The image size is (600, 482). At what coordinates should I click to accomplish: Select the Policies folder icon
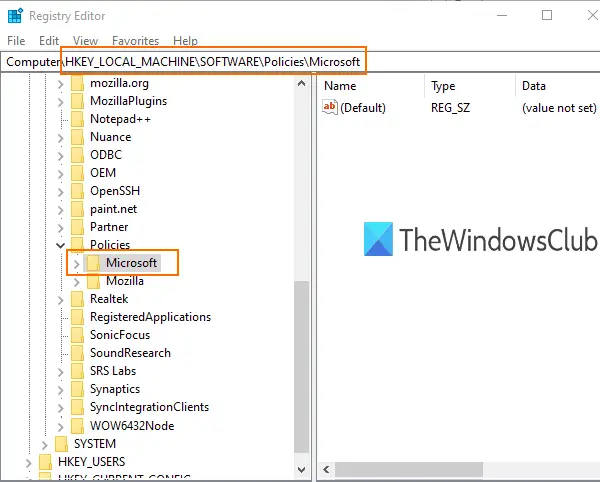[x=77, y=244]
